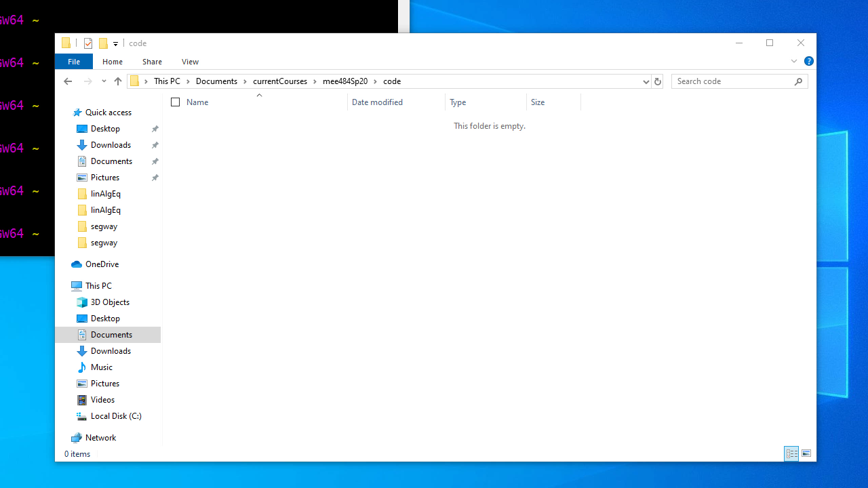Open Local Disk (C:)
The height and width of the screenshot is (488, 868).
[x=116, y=416]
